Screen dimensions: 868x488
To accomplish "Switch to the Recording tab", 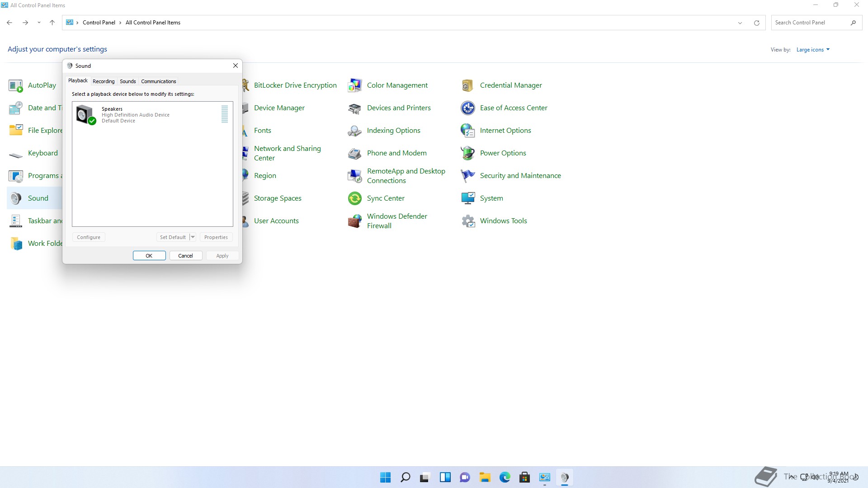I will coord(104,81).
